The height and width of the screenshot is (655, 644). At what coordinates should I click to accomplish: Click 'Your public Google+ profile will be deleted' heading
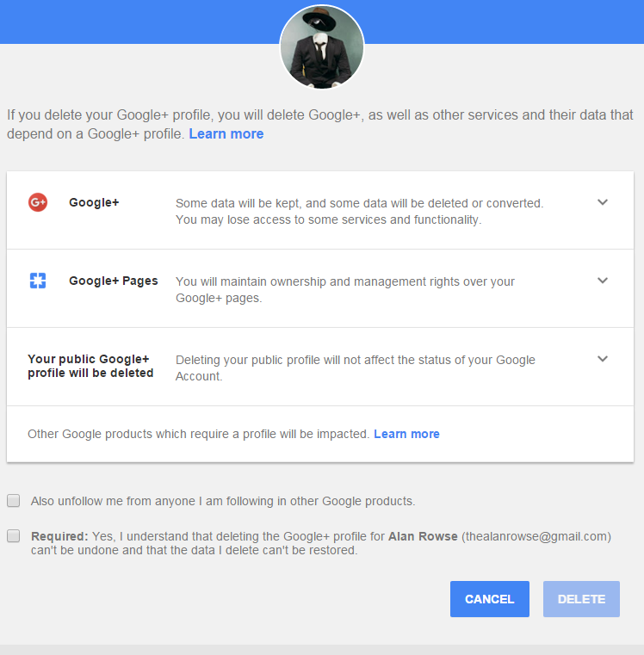[90, 366]
